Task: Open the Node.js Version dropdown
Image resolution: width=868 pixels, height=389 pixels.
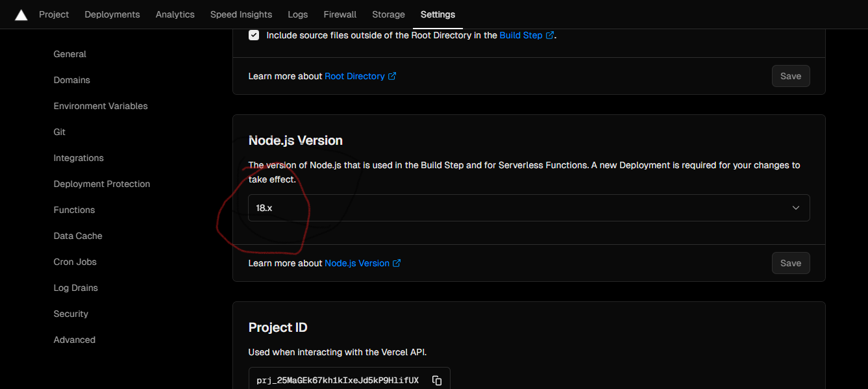Action: point(528,208)
